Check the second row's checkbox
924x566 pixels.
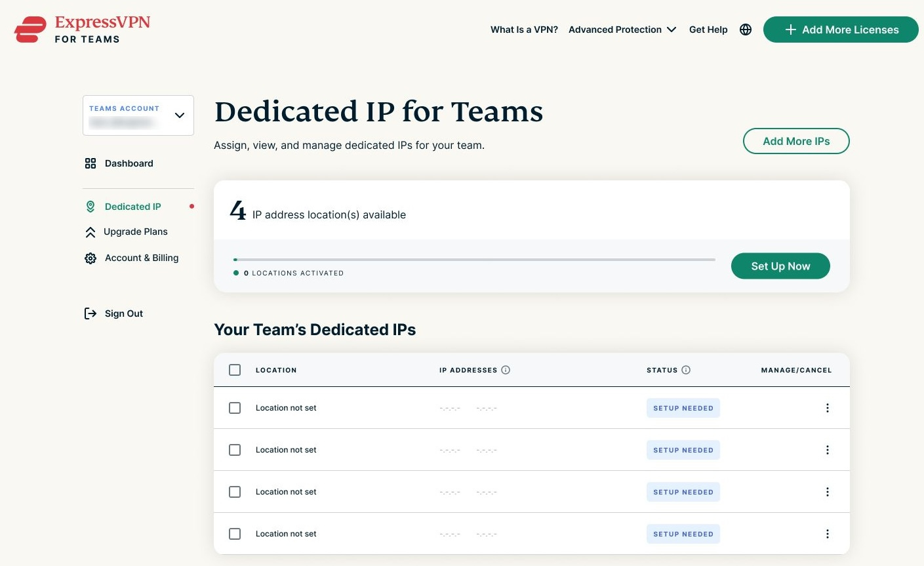pos(235,450)
